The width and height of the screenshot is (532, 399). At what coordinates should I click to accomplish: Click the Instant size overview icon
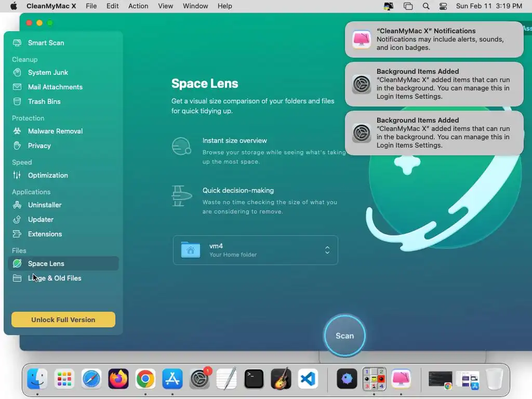pyautogui.click(x=181, y=146)
